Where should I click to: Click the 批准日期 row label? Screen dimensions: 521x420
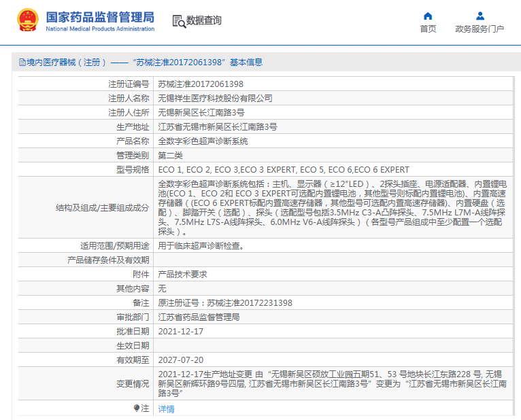coord(133,332)
